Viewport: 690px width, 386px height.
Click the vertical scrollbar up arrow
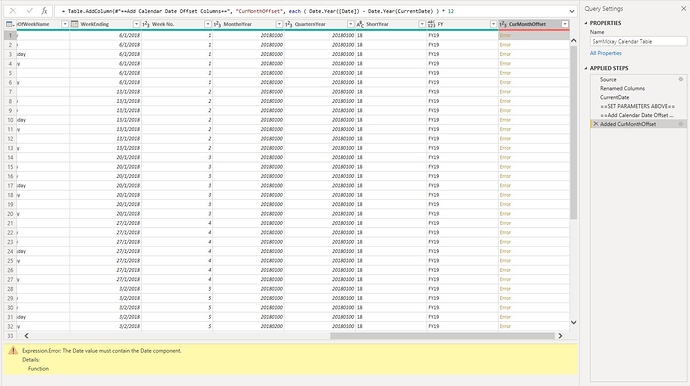573,40
